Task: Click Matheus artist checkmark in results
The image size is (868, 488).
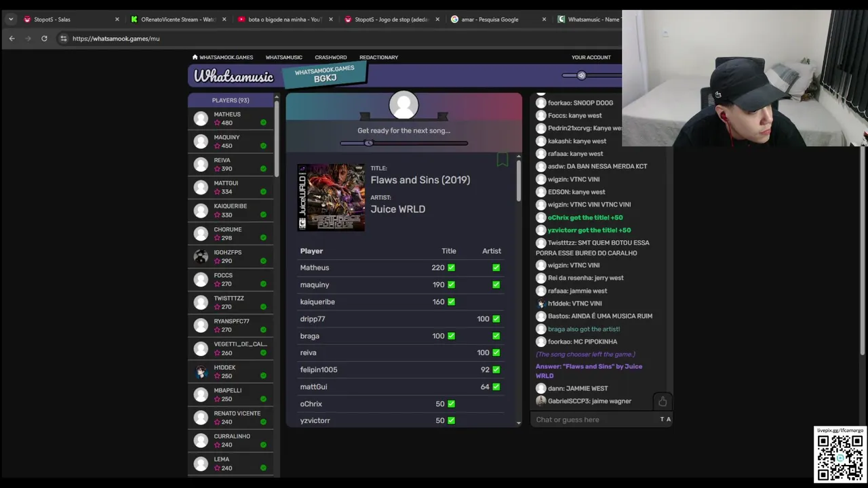Action: tap(496, 268)
